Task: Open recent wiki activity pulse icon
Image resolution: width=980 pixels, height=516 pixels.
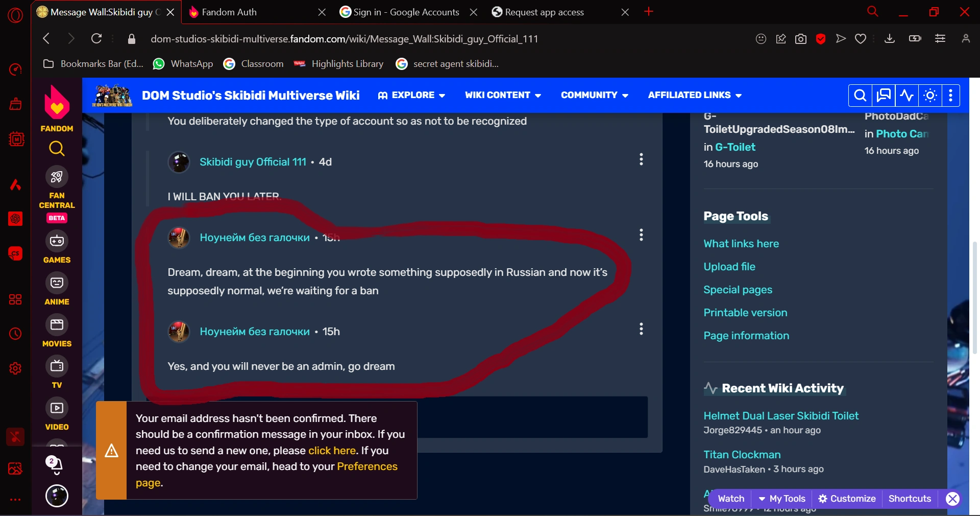Action: click(x=907, y=96)
